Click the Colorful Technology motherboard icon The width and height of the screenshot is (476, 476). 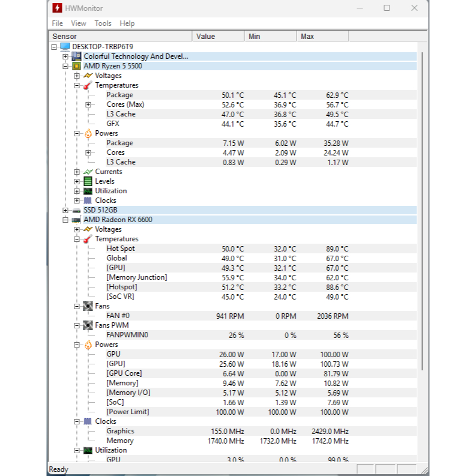click(77, 56)
